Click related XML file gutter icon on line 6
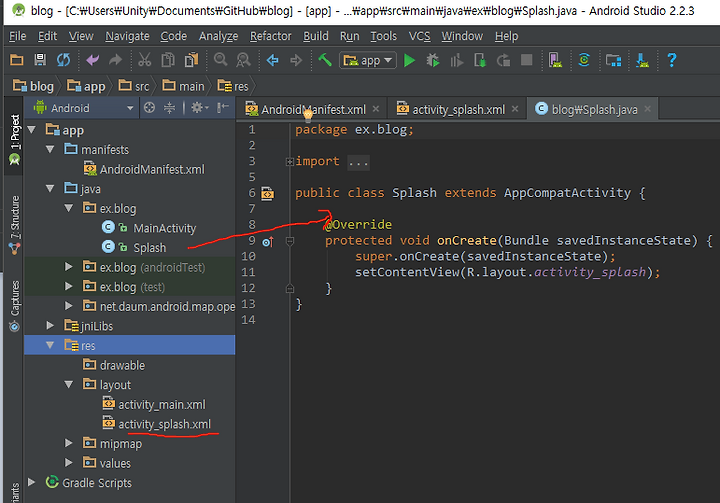 point(267,193)
